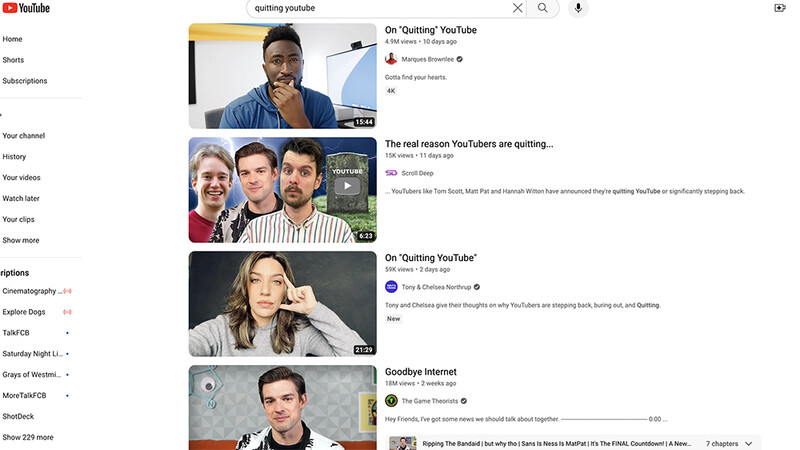Viewport: 800px width, 450px height.
Task: Click Scroll Deep channel avatar
Action: pyautogui.click(x=391, y=173)
